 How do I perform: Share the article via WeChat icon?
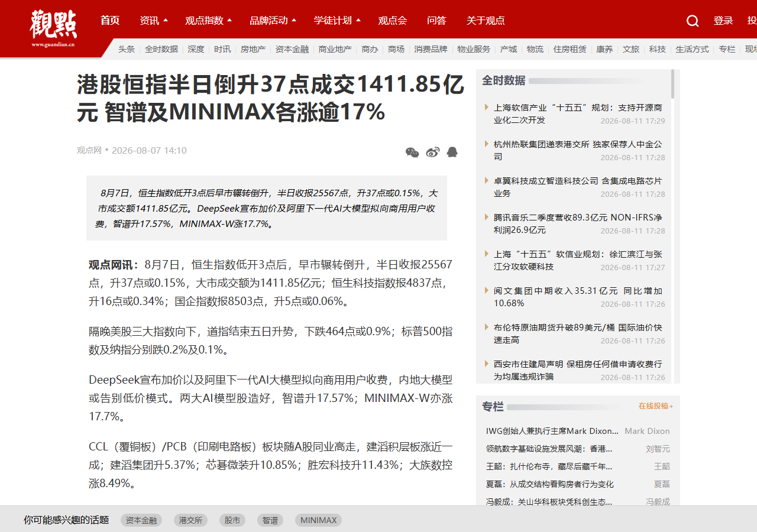pyautogui.click(x=412, y=153)
